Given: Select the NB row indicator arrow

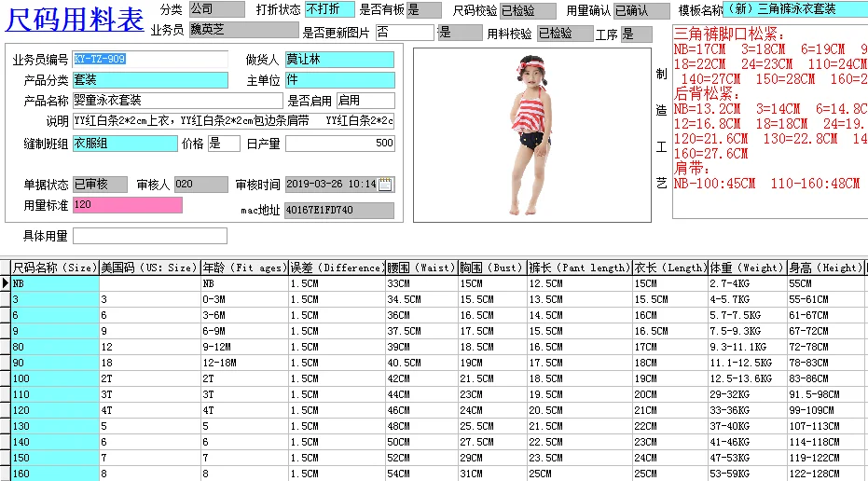Looking at the screenshot, I should coord(5,283).
